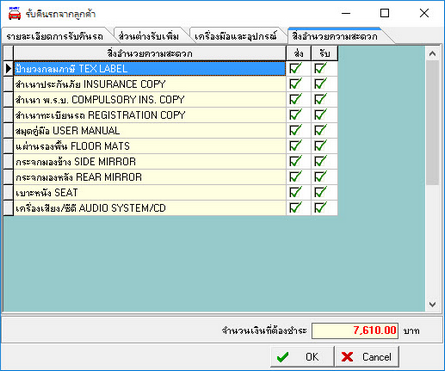Toggle ส่ง for FLOOR MATS
The image size is (445, 371).
point(295,146)
